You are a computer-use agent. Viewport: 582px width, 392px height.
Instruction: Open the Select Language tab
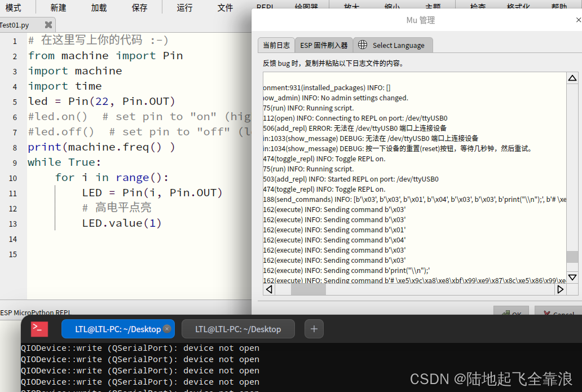[393, 45]
